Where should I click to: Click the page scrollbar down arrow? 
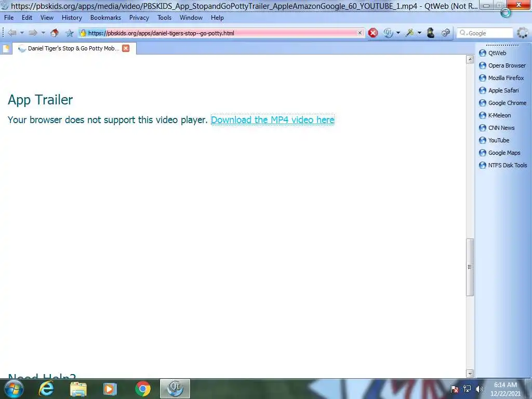470,374
